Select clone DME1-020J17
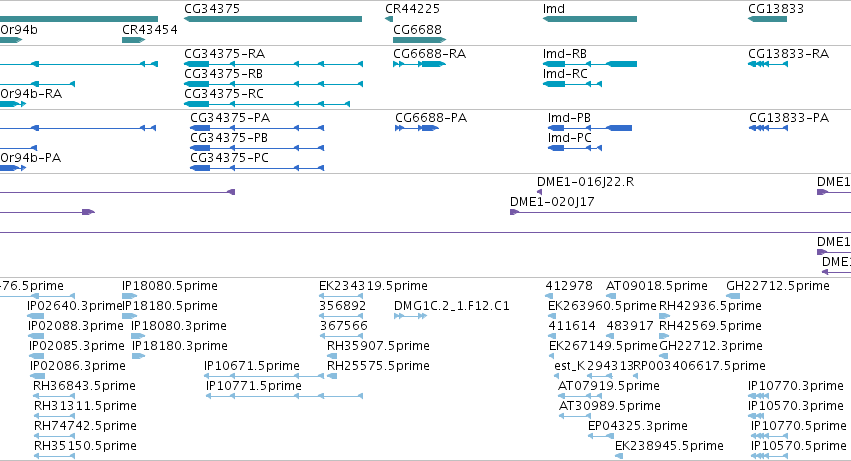The width and height of the screenshot is (851, 461). [x=552, y=202]
